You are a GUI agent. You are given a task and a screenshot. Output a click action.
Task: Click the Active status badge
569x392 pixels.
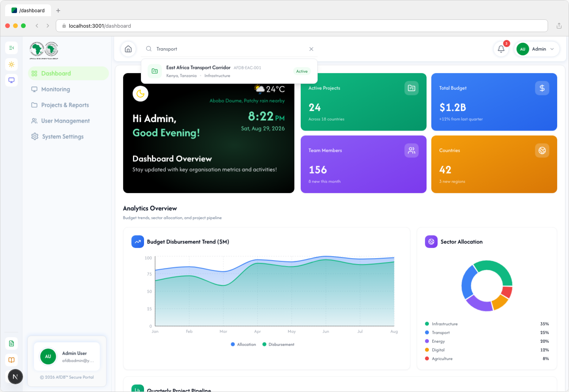[x=302, y=72]
